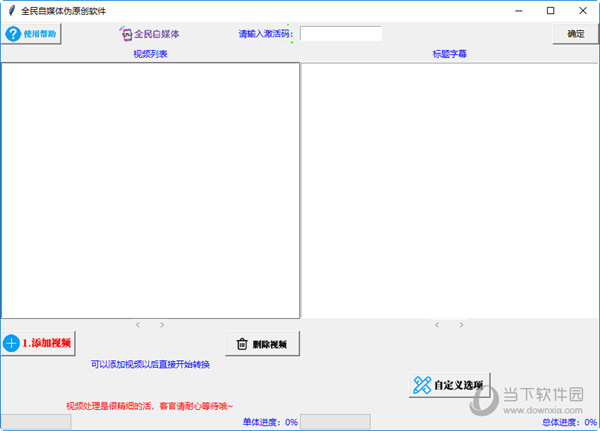
Task: Confirm activation with the 确定 button
Action: pos(575,34)
